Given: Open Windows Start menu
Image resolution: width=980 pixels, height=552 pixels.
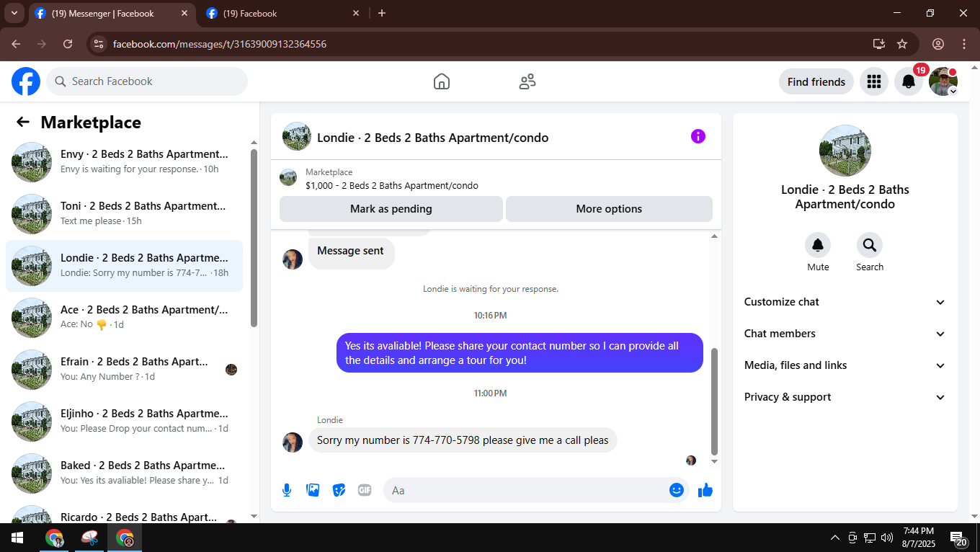Looking at the screenshot, I should point(17,538).
